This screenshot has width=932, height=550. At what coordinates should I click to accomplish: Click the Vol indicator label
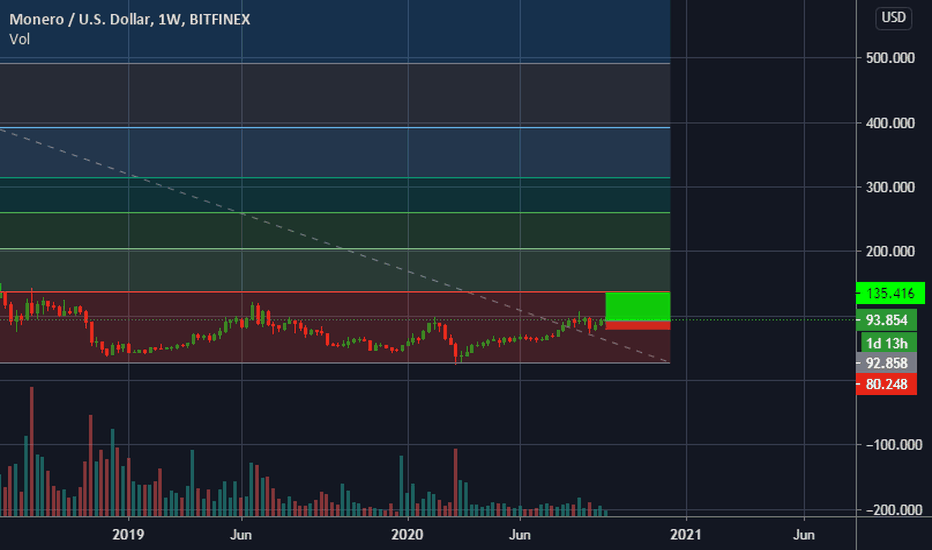20,39
